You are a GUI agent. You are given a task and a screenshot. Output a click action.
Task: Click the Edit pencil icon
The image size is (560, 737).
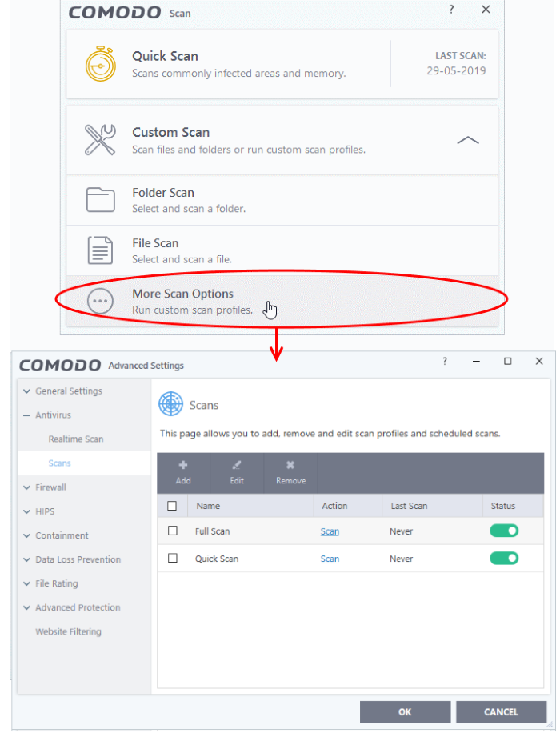pos(236,465)
